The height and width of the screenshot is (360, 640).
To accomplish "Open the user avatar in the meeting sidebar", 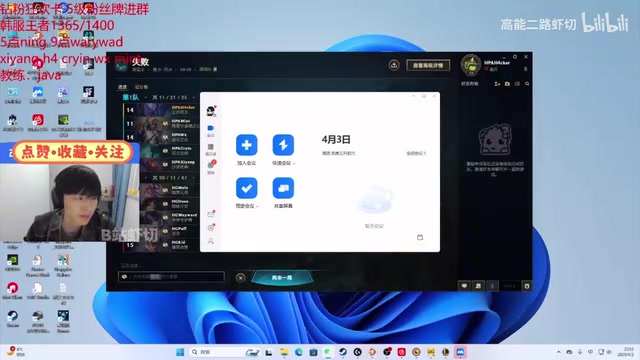I will pos(211,111).
